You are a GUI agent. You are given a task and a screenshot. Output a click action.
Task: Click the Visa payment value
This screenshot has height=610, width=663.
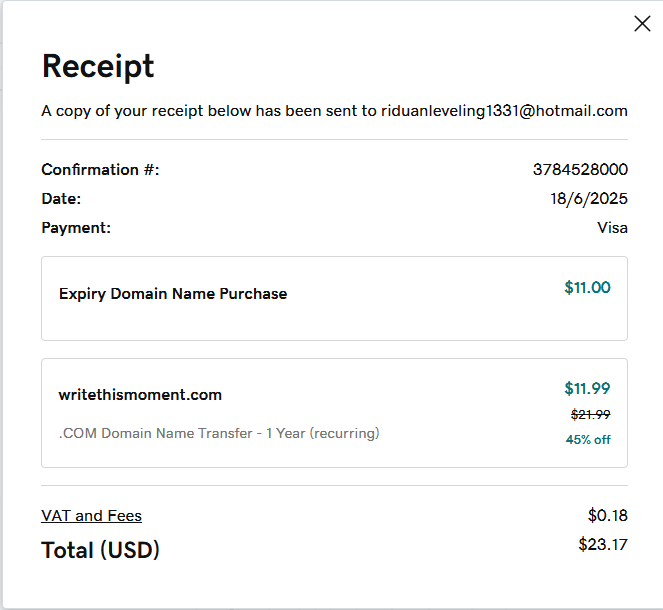(x=612, y=228)
